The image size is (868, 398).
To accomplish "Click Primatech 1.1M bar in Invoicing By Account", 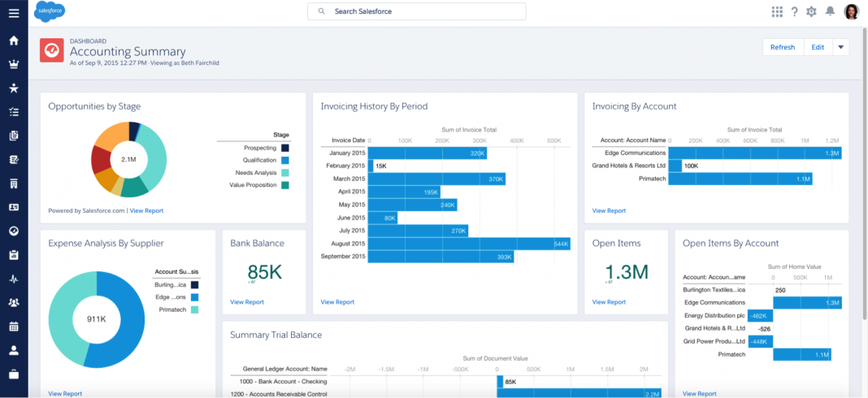I will [740, 180].
